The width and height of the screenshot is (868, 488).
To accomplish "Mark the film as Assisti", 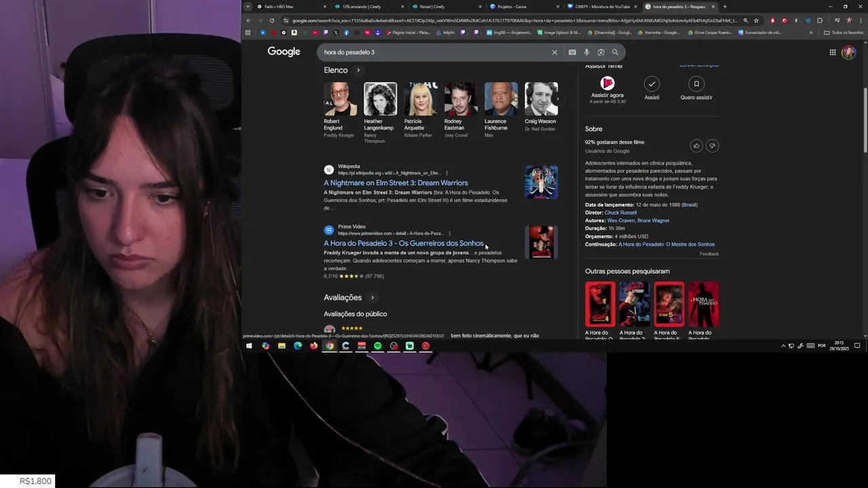I will [x=652, y=84].
